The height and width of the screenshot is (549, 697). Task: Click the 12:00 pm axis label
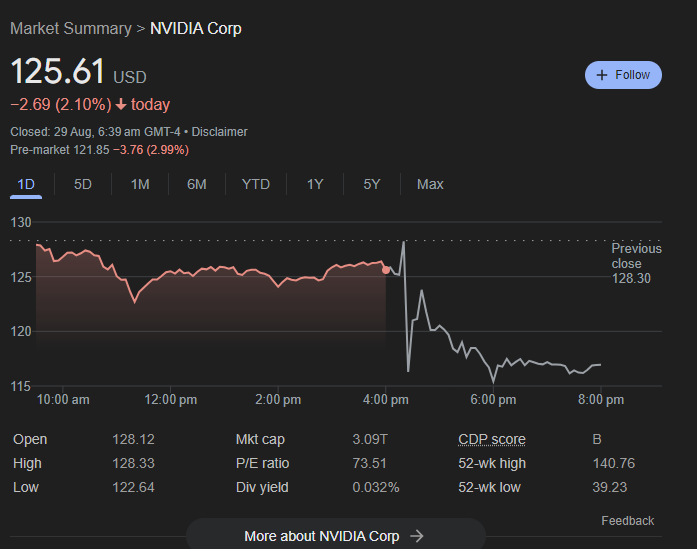pos(170,400)
